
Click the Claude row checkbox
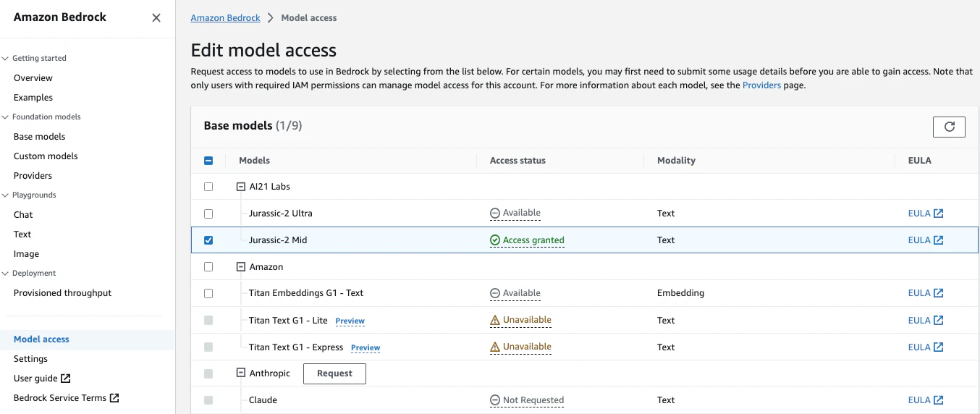[208, 400]
